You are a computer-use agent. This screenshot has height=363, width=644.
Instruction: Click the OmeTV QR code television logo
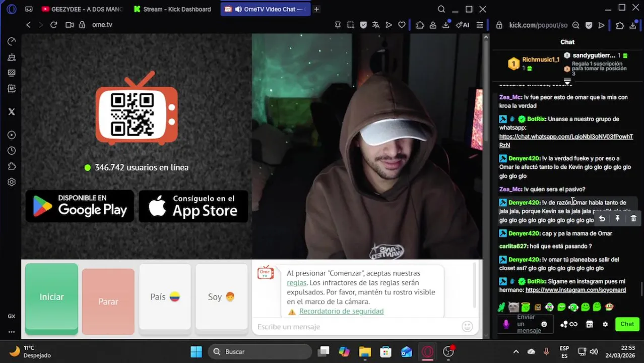(137, 109)
